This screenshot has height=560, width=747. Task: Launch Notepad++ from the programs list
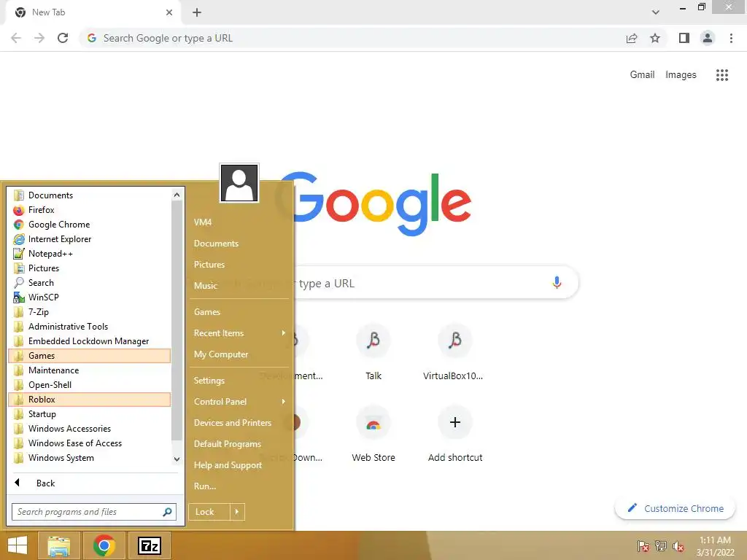[x=89, y=254]
